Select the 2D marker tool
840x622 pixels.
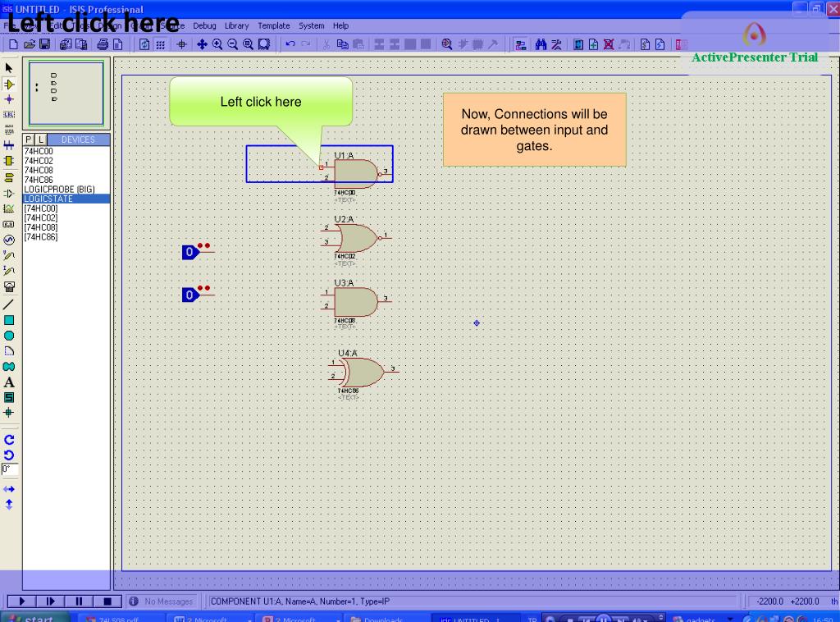[x=8, y=413]
